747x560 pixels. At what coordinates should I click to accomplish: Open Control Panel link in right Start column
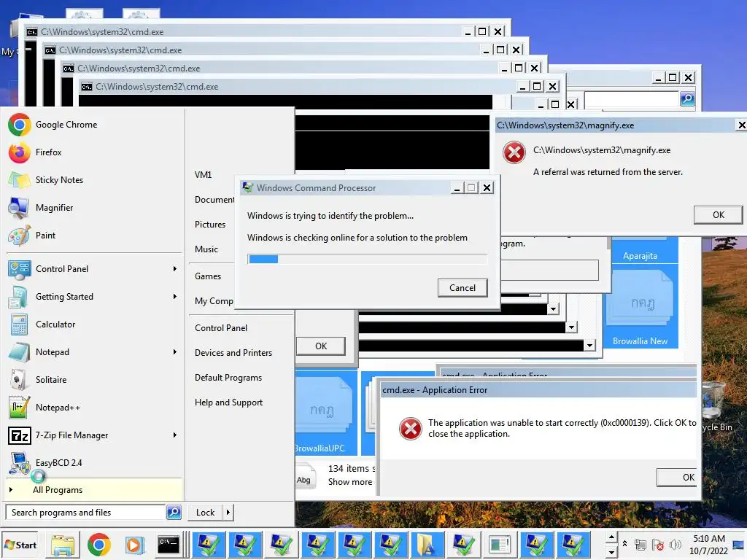221,328
